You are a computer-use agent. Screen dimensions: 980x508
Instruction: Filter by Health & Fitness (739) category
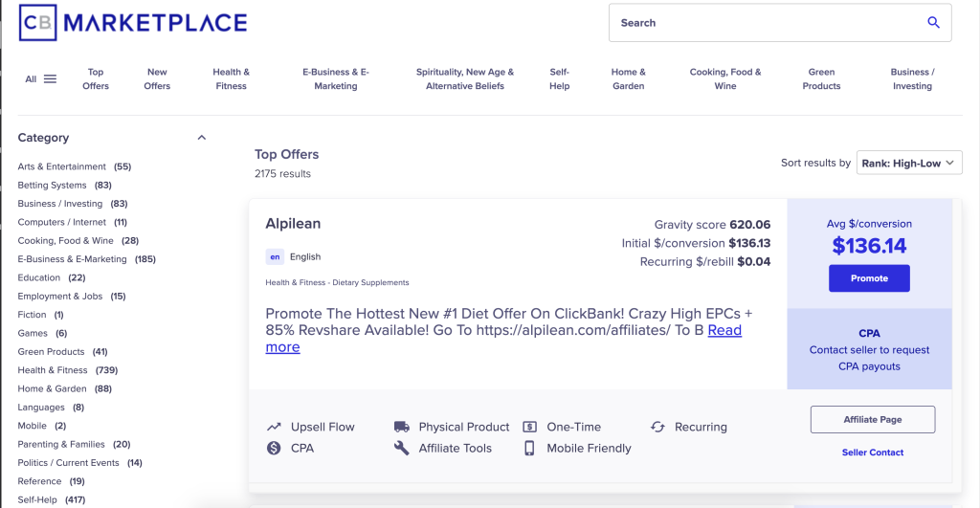(68, 370)
